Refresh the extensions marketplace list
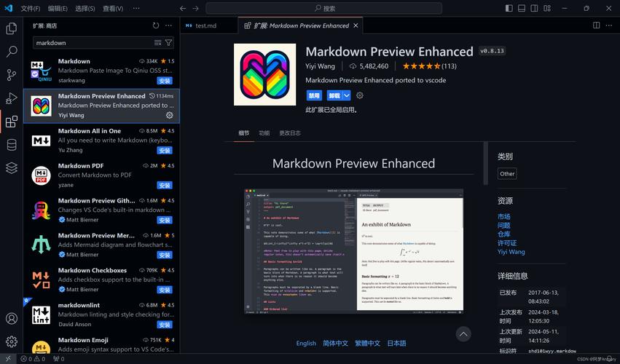The image size is (620, 364). pyautogui.click(x=156, y=25)
